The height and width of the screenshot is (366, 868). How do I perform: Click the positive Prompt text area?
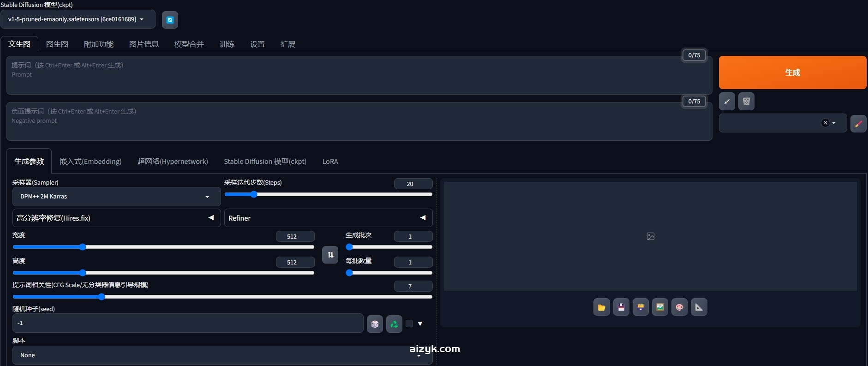click(x=359, y=75)
